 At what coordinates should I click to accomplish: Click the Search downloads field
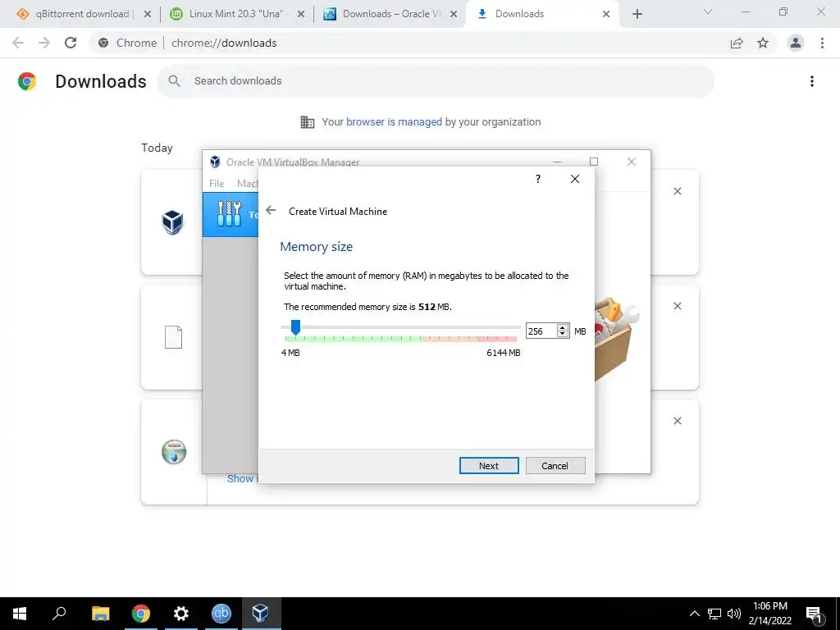pos(436,81)
